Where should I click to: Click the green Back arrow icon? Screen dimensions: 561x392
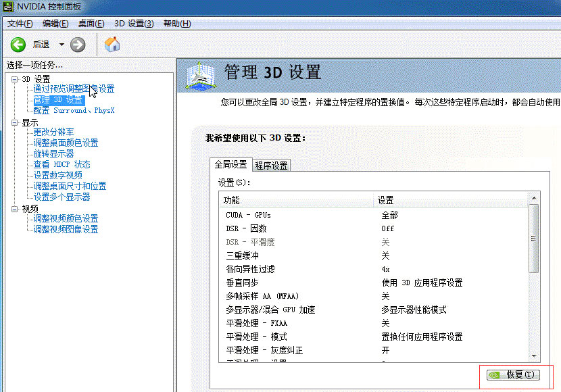(18, 45)
